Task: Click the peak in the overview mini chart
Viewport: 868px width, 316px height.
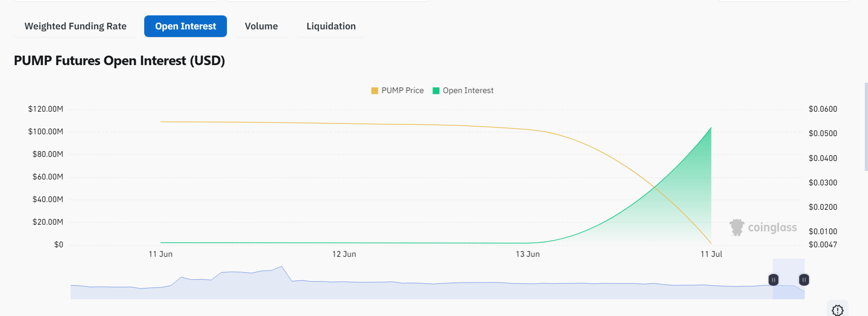Action: point(282,267)
